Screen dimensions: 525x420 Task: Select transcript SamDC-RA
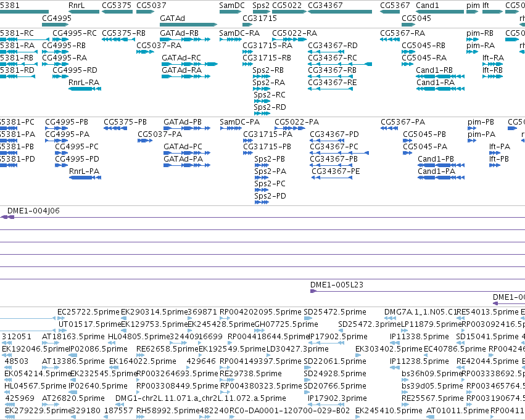239,33
